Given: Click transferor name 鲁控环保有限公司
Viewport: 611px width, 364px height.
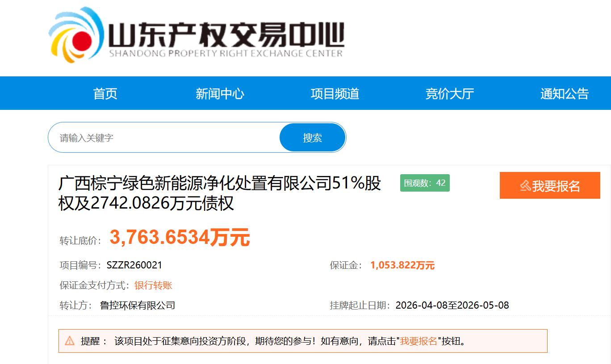Looking at the screenshot, I should point(138,305).
